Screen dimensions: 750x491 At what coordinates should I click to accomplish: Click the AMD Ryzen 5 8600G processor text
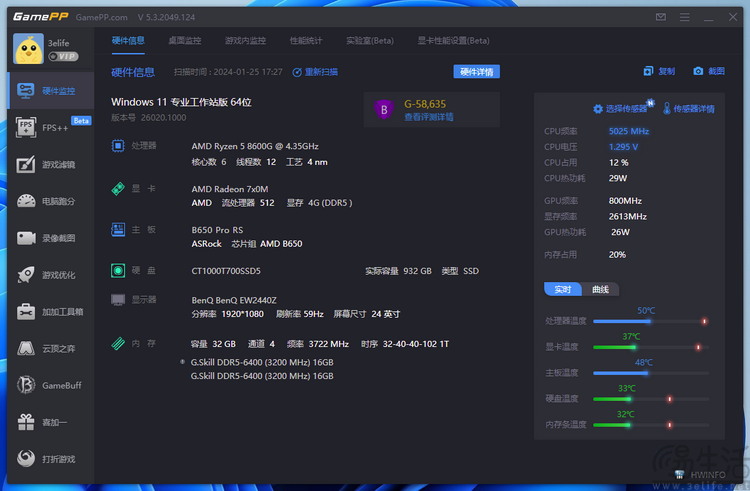255,146
